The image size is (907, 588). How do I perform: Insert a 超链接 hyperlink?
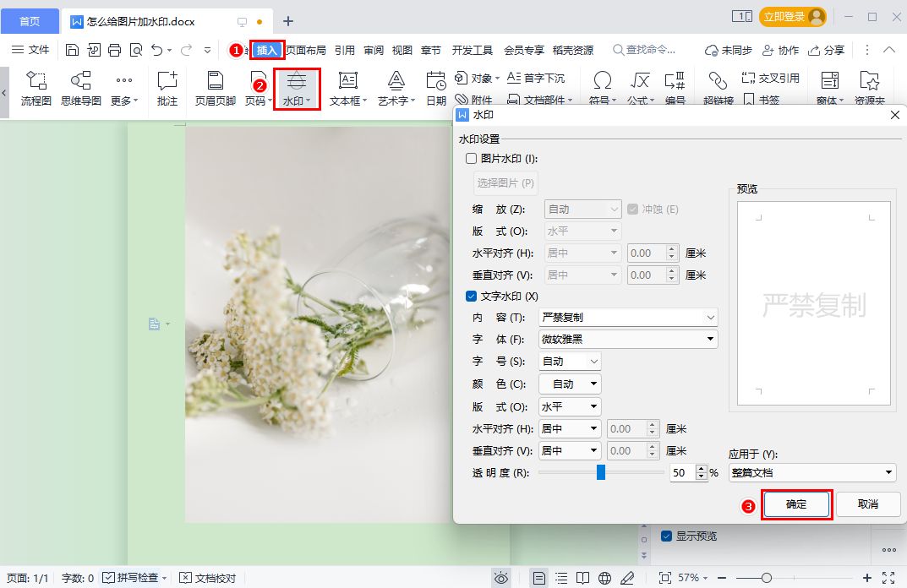pos(718,89)
